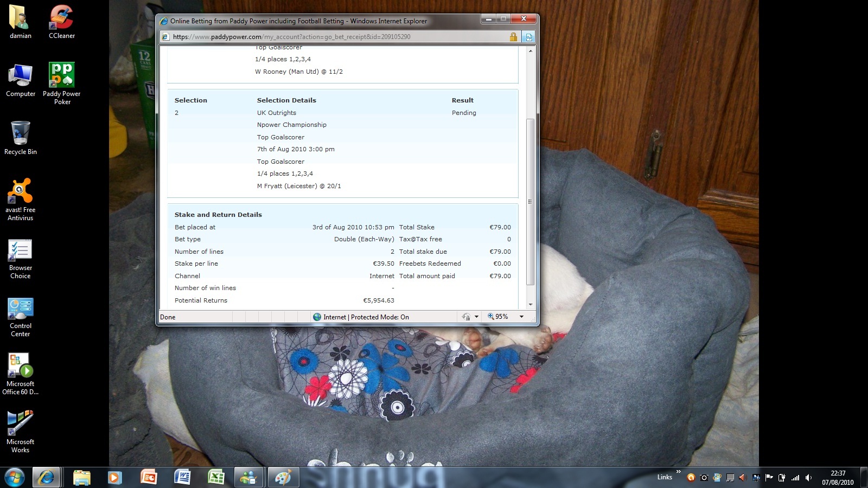Click the 95% zoom level button
Viewport: 868px width, 488px height.
coord(498,317)
